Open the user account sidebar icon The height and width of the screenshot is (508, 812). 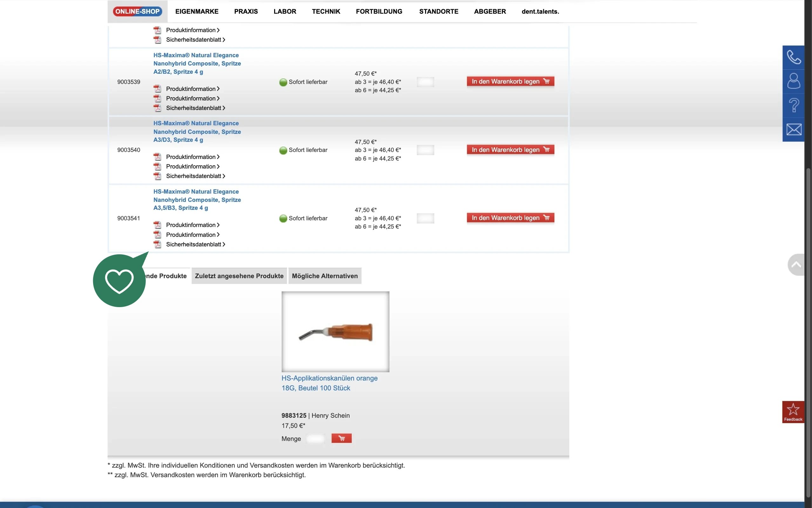click(794, 81)
